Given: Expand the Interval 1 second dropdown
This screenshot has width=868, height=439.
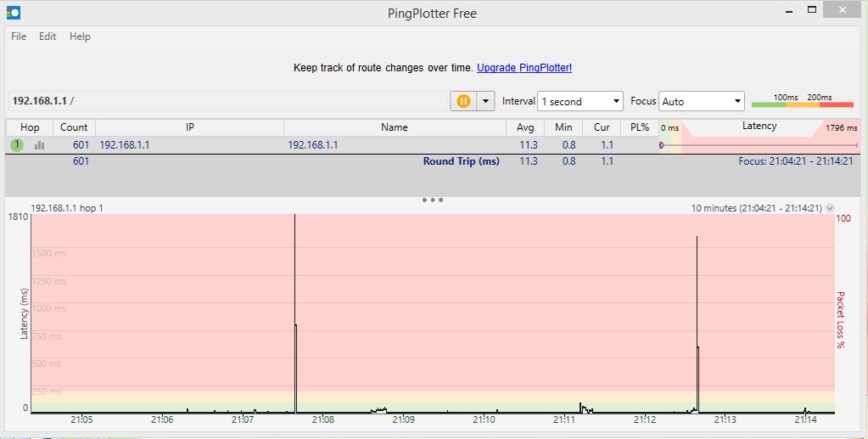Looking at the screenshot, I should [580, 101].
